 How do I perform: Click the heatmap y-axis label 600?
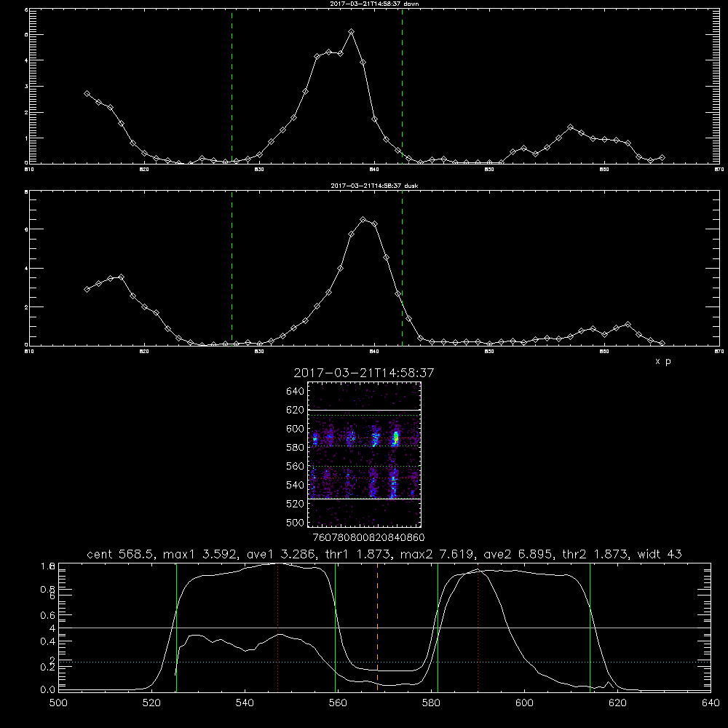point(295,429)
